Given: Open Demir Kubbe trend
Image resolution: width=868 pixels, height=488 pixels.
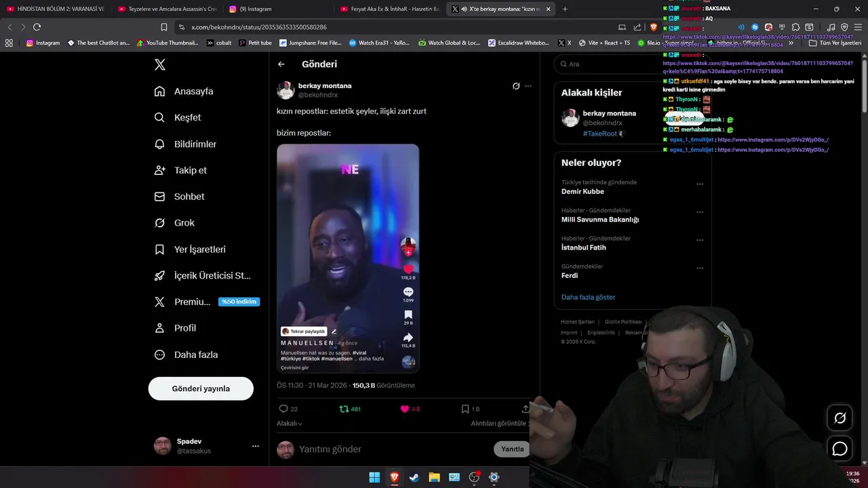Looking at the screenshot, I should [583, 192].
